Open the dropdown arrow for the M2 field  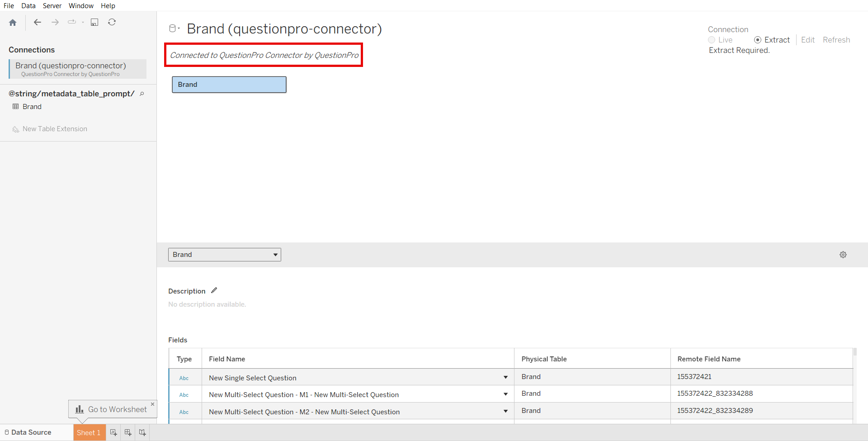[505, 411]
